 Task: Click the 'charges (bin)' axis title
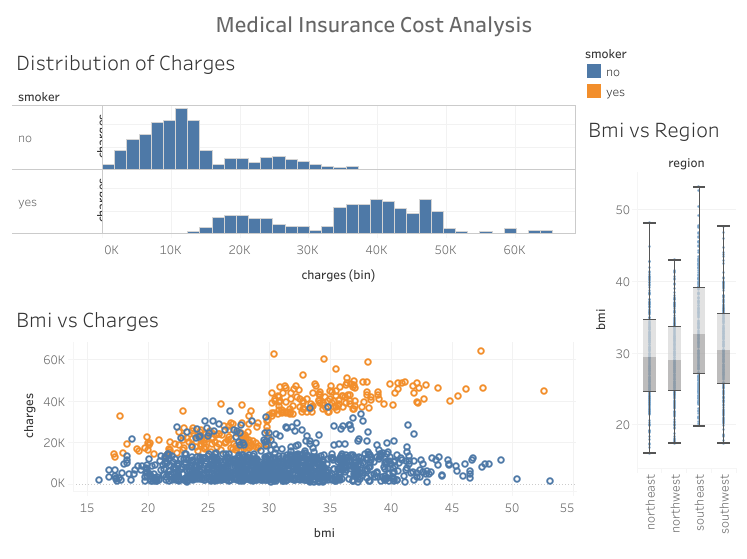pyautogui.click(x=339, y=273)
